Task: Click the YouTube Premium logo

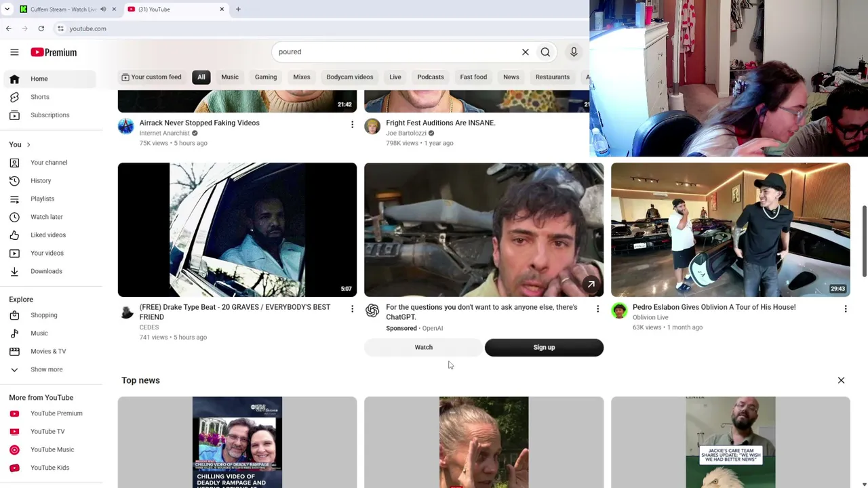Action: click(54, 52)
